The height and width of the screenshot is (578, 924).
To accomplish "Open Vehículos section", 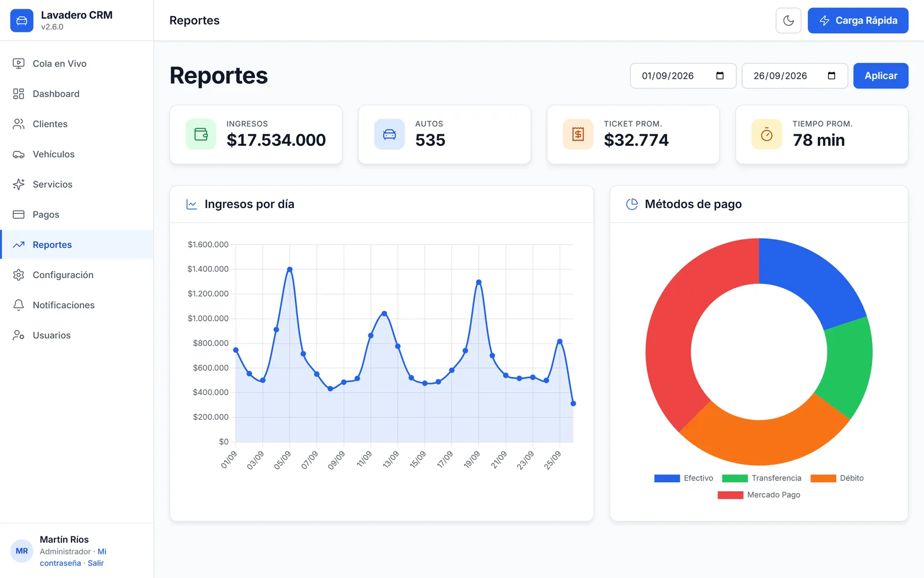I will pyautogui.click(x=77, y=154).
